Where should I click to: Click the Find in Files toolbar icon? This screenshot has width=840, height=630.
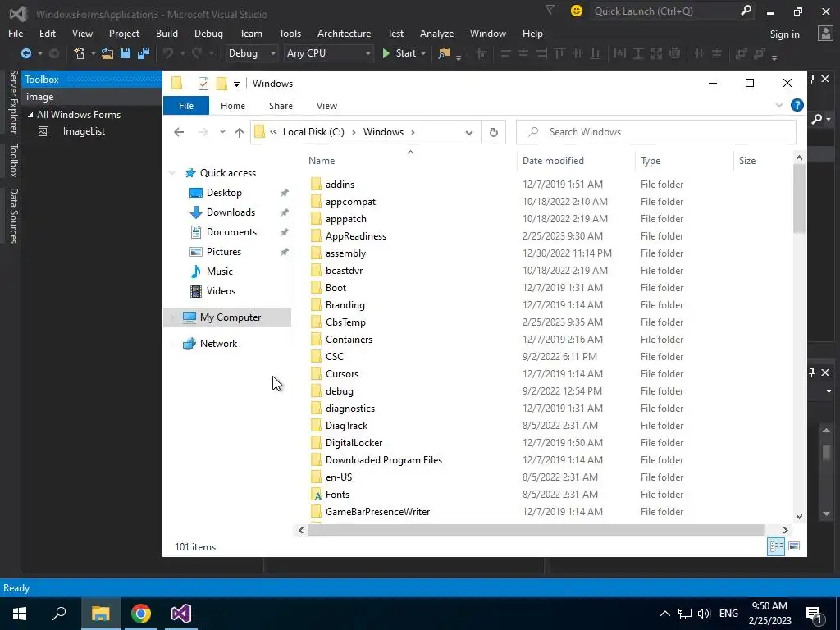(444, 53)
